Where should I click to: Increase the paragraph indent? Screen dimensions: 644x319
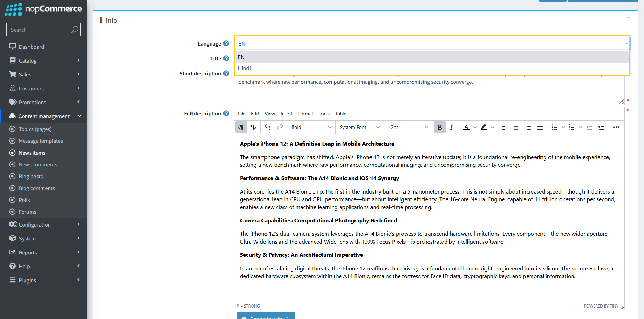pyautogui.click(x=602, y=127)
